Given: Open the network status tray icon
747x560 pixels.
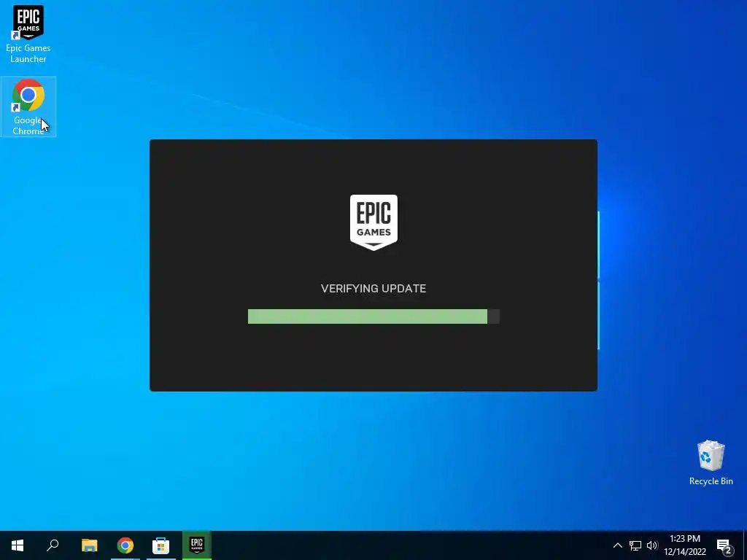Looking at the screenshot, I should 635,545.
